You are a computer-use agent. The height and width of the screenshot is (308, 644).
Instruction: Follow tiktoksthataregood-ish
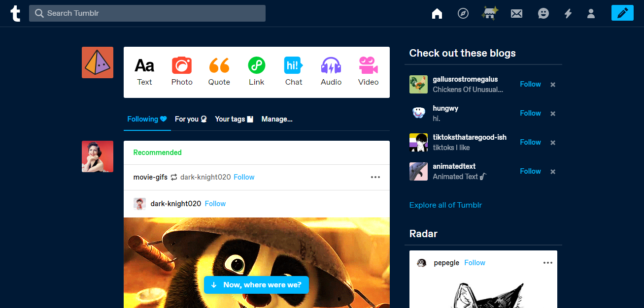click(x=530, y=142)
